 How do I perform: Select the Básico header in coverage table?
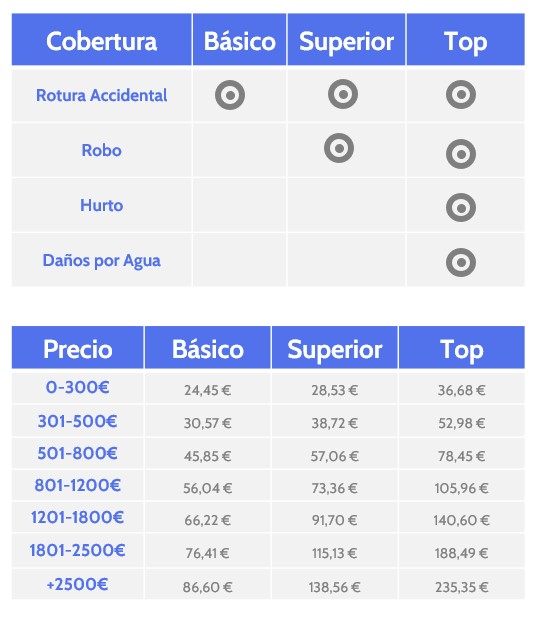[x=239, y=39]
